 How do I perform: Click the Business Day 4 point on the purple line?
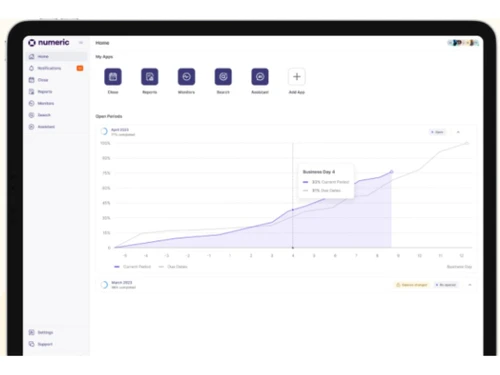coord(293,210)
